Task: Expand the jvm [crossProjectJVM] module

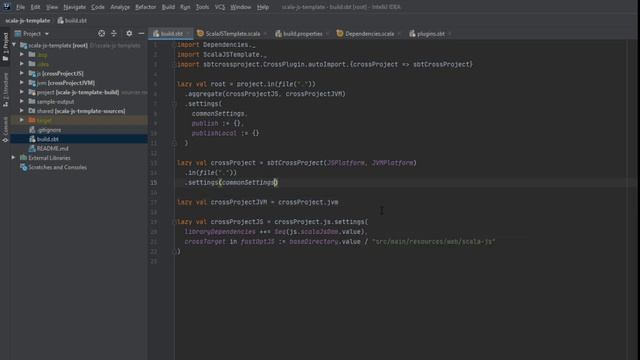Action: point(22,82)
